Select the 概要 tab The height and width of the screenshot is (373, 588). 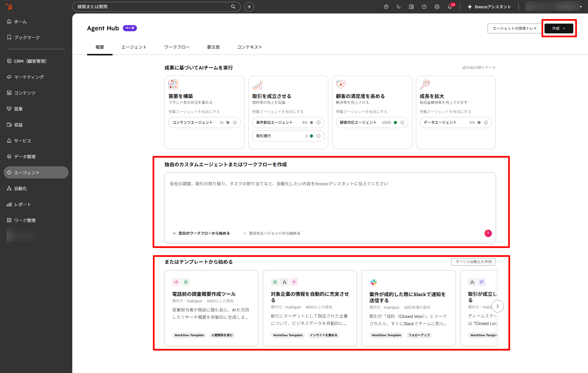click(x=100, y=47)
